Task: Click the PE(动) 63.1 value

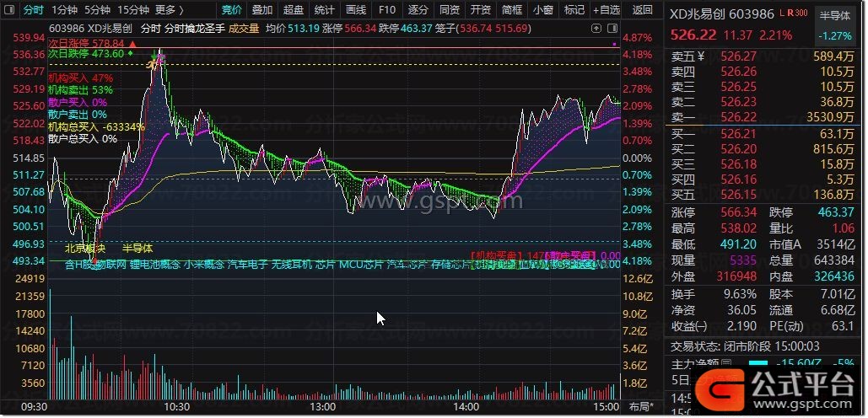Action: [x=842, y=326]
